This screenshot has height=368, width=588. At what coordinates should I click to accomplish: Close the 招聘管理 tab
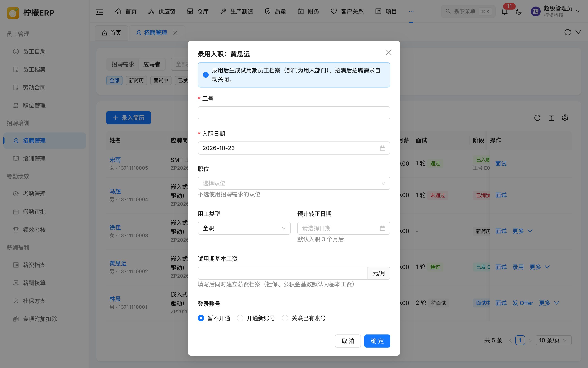[x=175, y=33]
